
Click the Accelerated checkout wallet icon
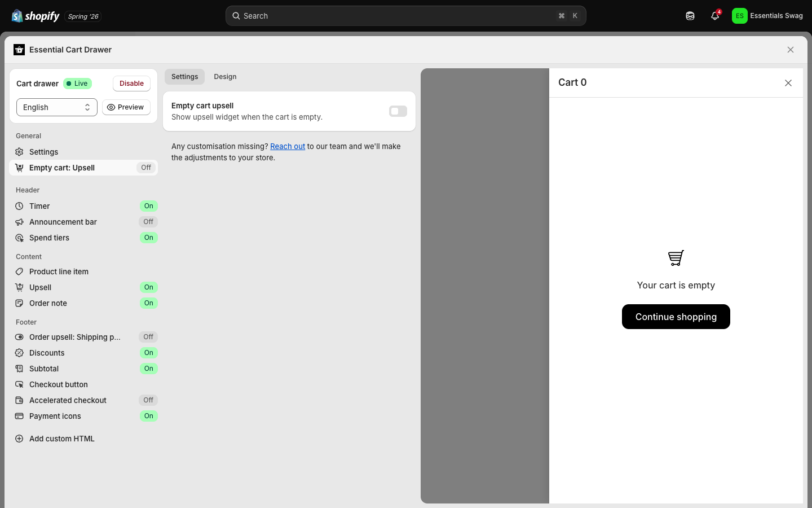coord(19,400)
